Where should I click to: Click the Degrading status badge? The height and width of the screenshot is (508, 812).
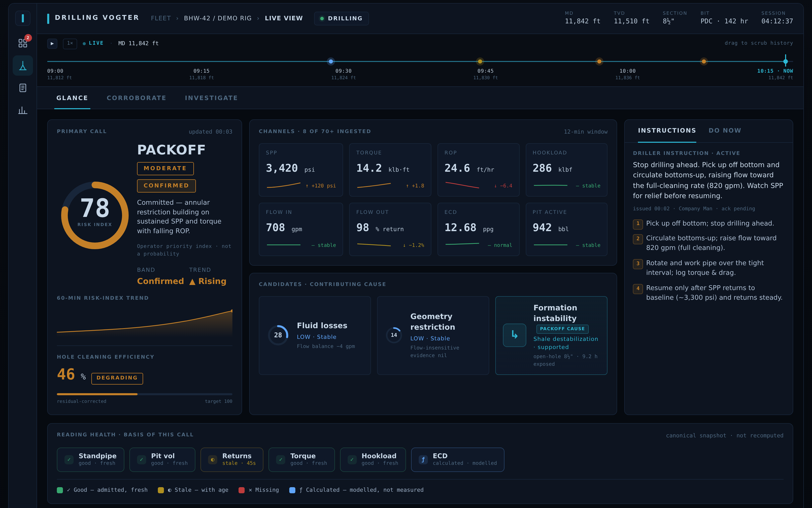click(117, 378)
